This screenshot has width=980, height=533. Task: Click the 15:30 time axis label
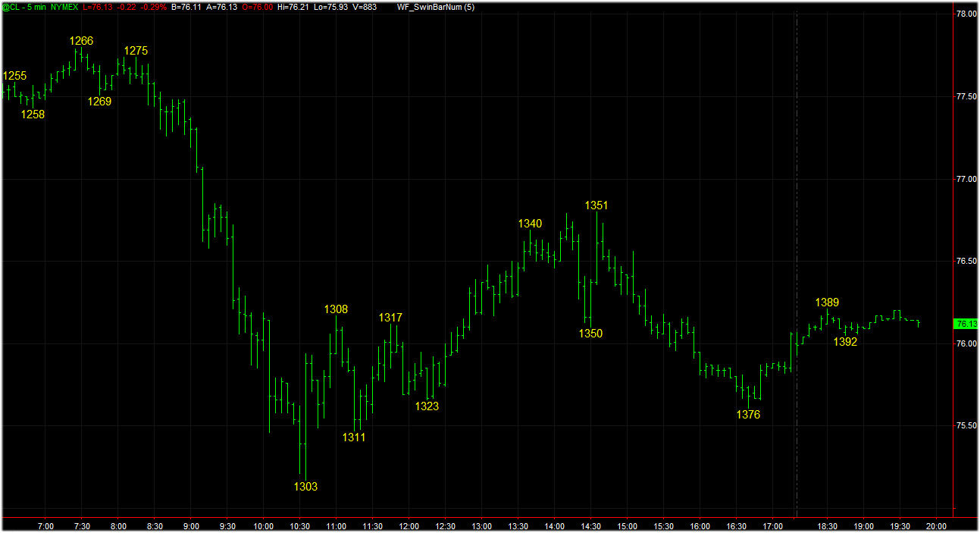coord(664,526)
